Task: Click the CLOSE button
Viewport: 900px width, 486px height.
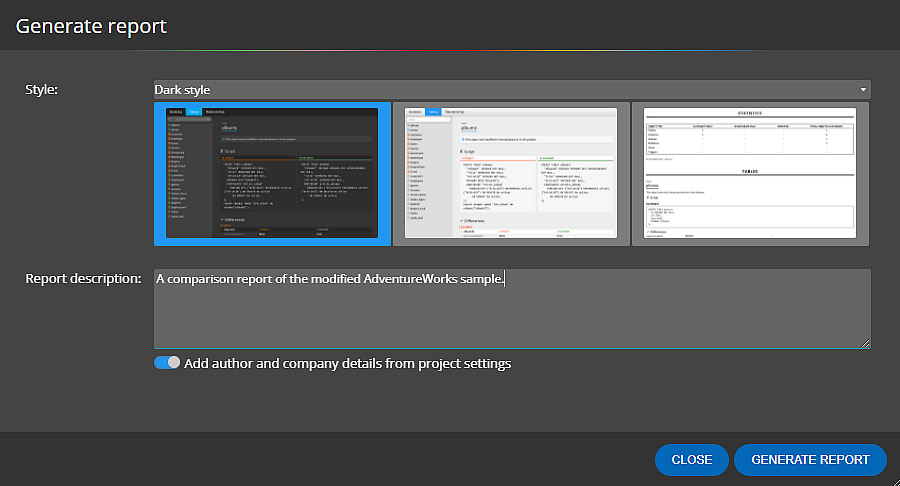Action: coord(692,460)
